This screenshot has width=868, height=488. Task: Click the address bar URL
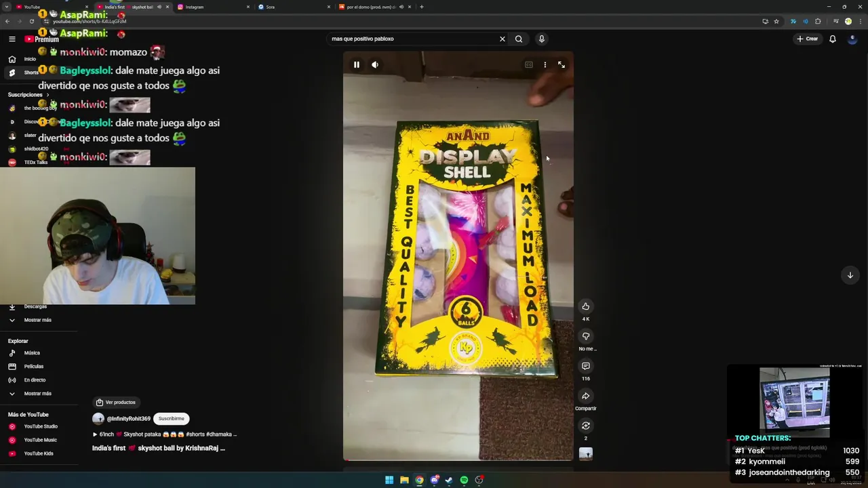coord(90,22)
